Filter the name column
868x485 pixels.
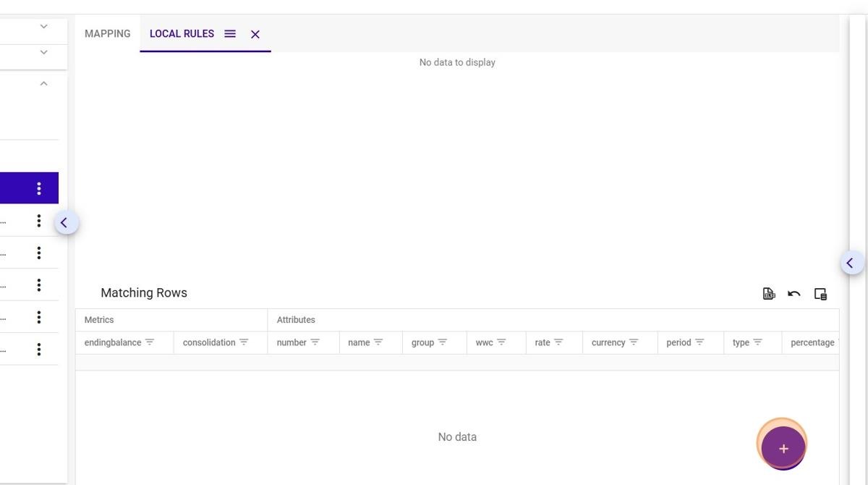click(378, 342)
